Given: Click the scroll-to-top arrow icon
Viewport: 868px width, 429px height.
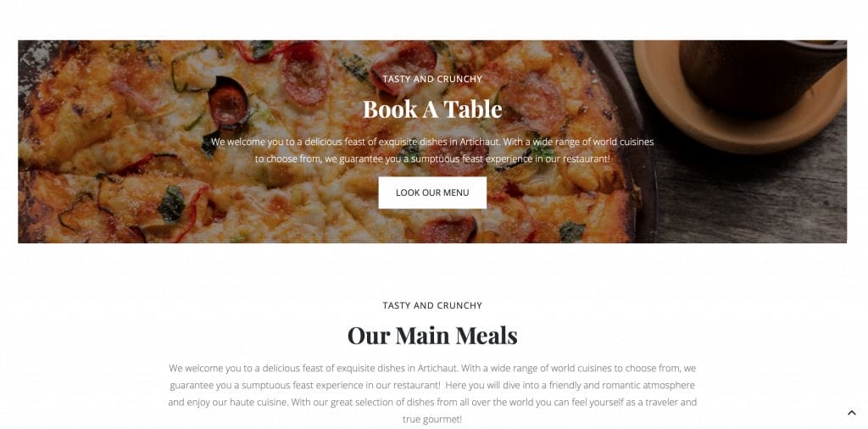Looking at the screenshot, I should [851, 412].
